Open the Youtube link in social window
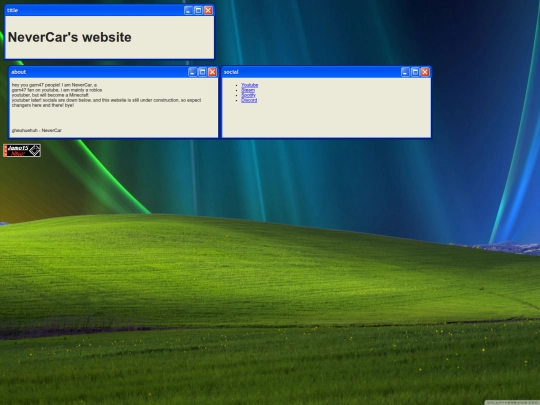 point(249,85)
